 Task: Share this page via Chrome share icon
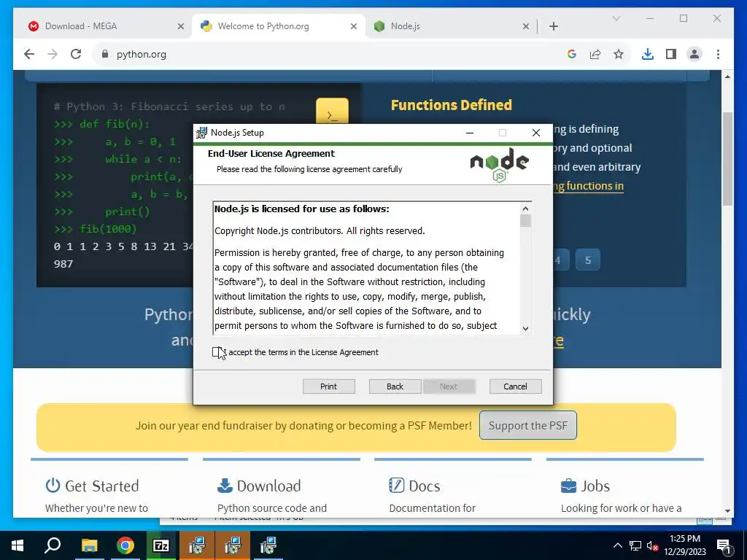point(595,54)
